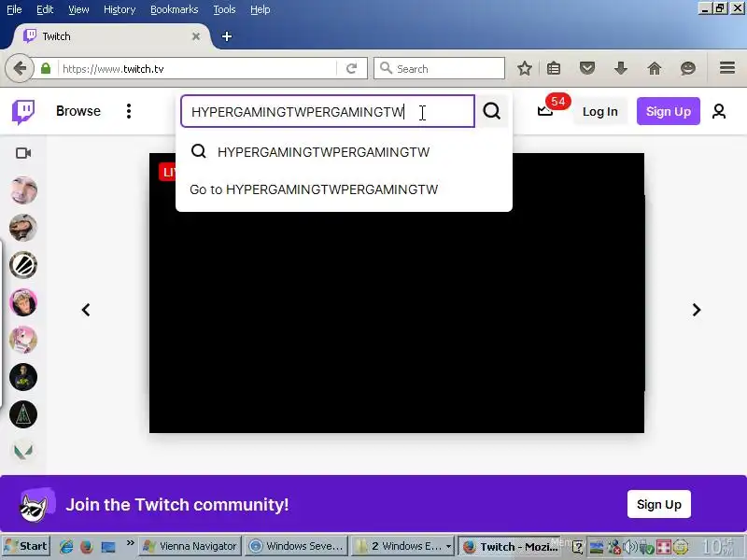747x560 pixels.
Task: Click the followed channels camera icon in sidebar
Action: point(23,153)
